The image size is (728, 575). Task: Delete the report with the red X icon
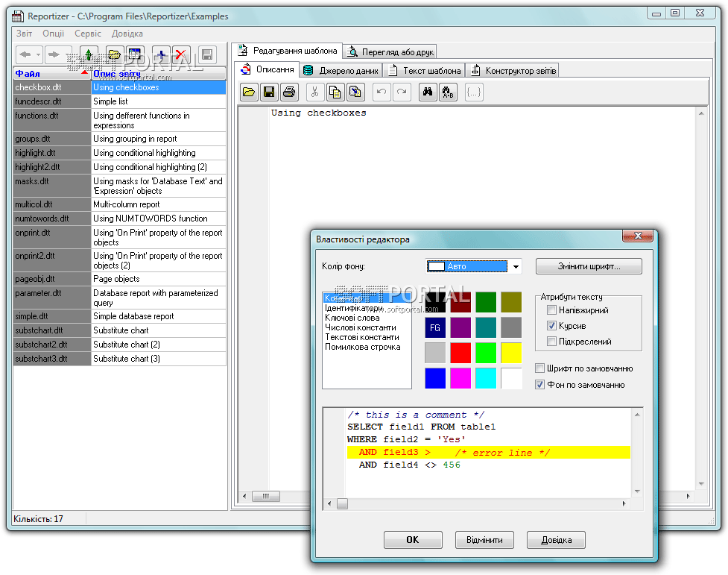click(x=181, y=55)
